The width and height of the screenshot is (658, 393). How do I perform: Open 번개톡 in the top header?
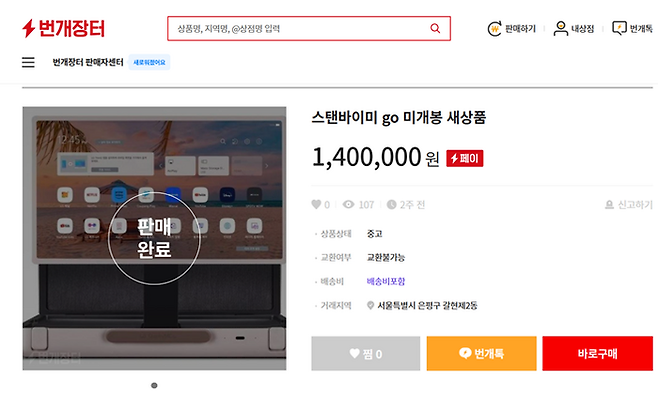[x=632, y=29]
